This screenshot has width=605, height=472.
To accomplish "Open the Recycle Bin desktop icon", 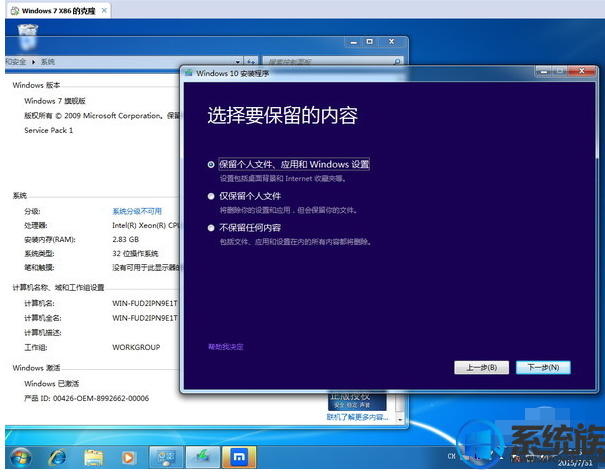I will 28,37.
